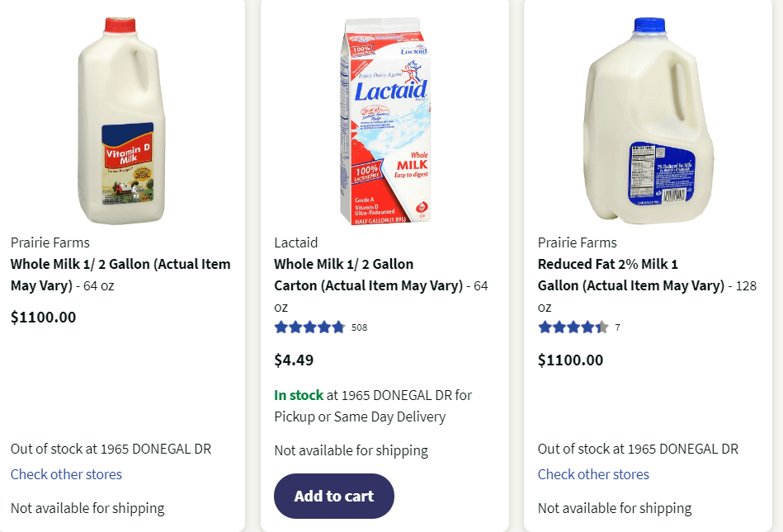This screenshot has width=783, height=532.
Task: Open the Lactaid carton product image
Action: (x=385, y=121)
